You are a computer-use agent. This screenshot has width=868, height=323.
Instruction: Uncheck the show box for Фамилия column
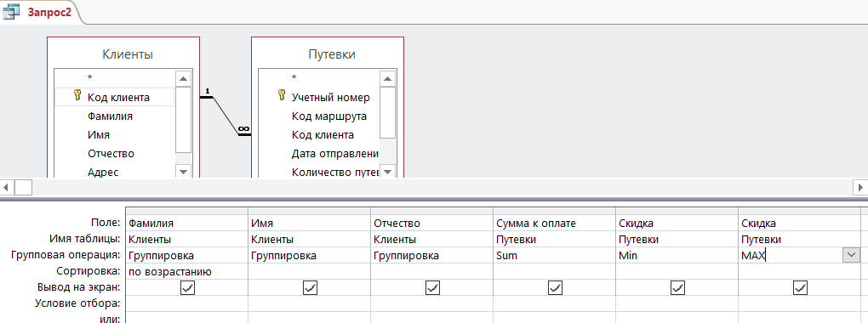[188, 287]
